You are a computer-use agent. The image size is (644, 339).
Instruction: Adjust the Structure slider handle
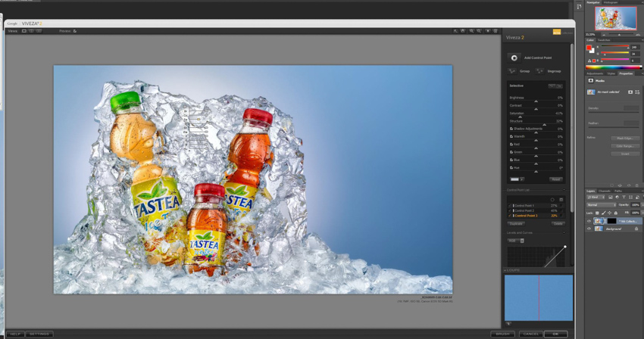(x=544, y=125)
